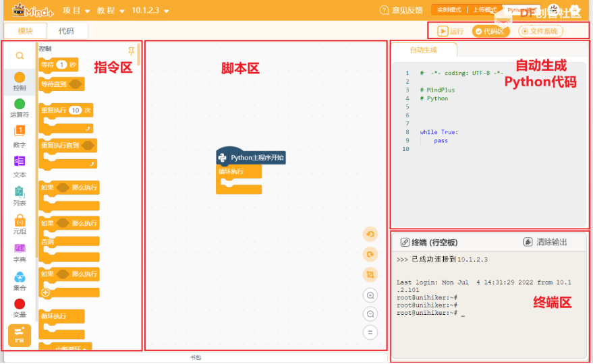593x364 pixels.
Task: Zoom in on the script canvas
Action: pos(370,295)
